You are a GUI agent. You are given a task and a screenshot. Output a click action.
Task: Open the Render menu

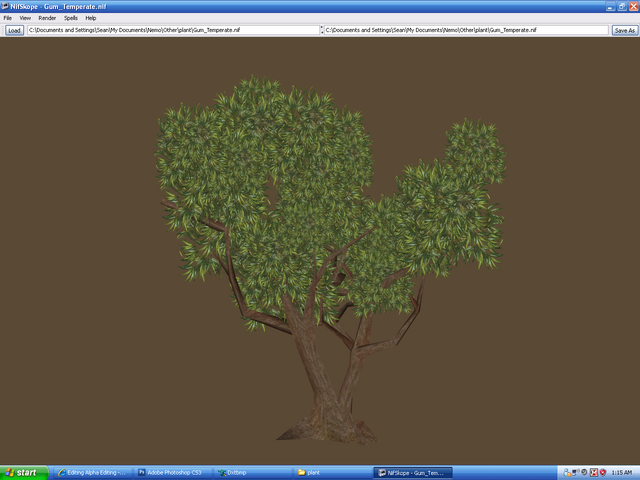(47, 18)
